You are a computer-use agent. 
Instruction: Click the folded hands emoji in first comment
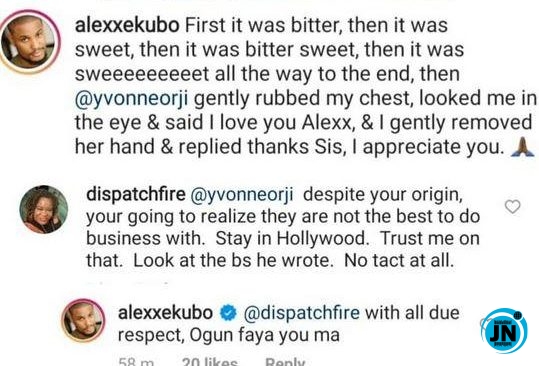pyautogui.click(x=522, y=147)
